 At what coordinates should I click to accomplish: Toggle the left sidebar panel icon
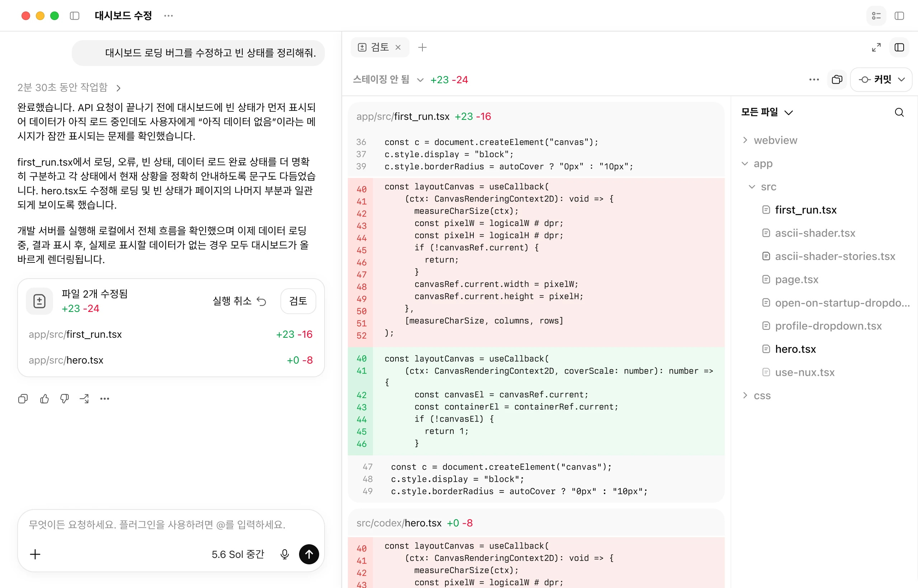(x=75, y=16)
